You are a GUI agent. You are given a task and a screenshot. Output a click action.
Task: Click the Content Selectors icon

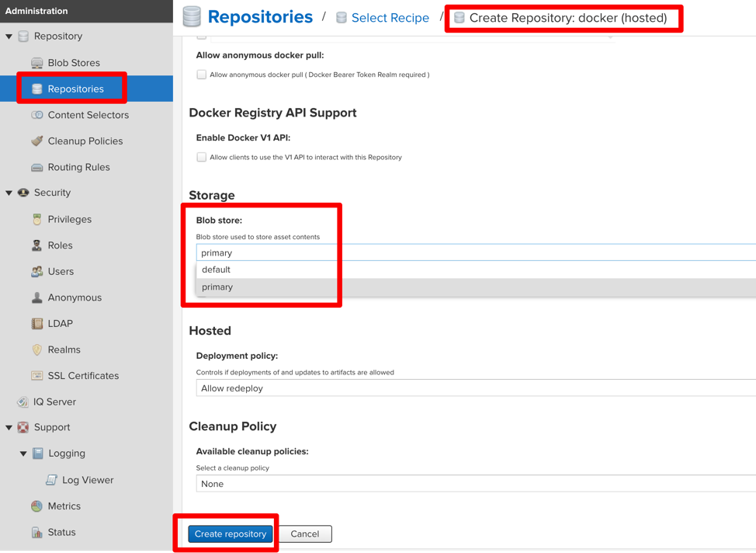pyautogui.click(x=37, y=115)
